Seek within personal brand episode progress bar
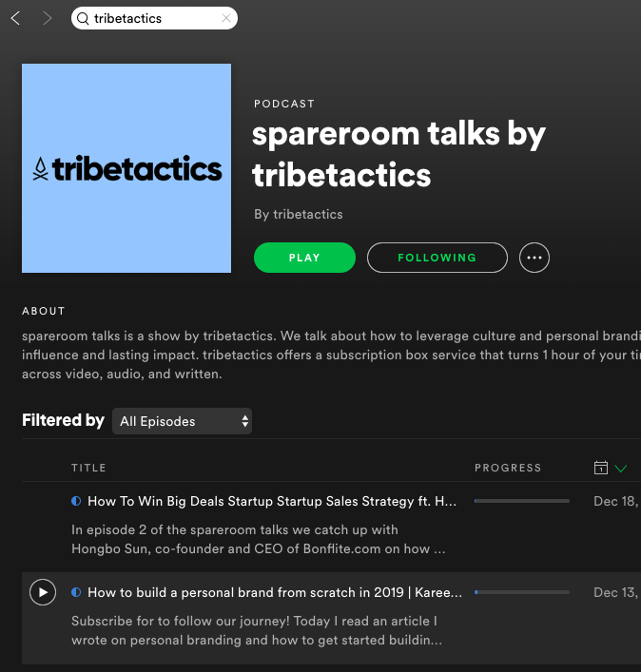 pos(522,592)
